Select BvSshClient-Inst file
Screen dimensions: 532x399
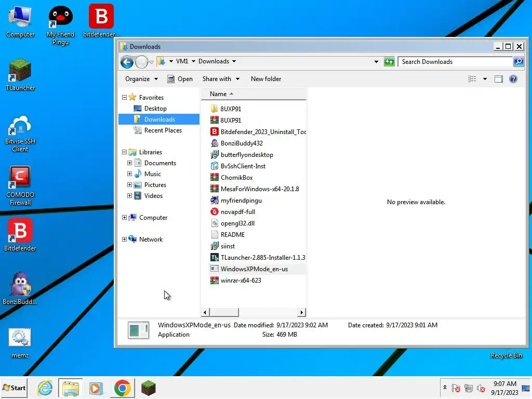tap(238, 166)
